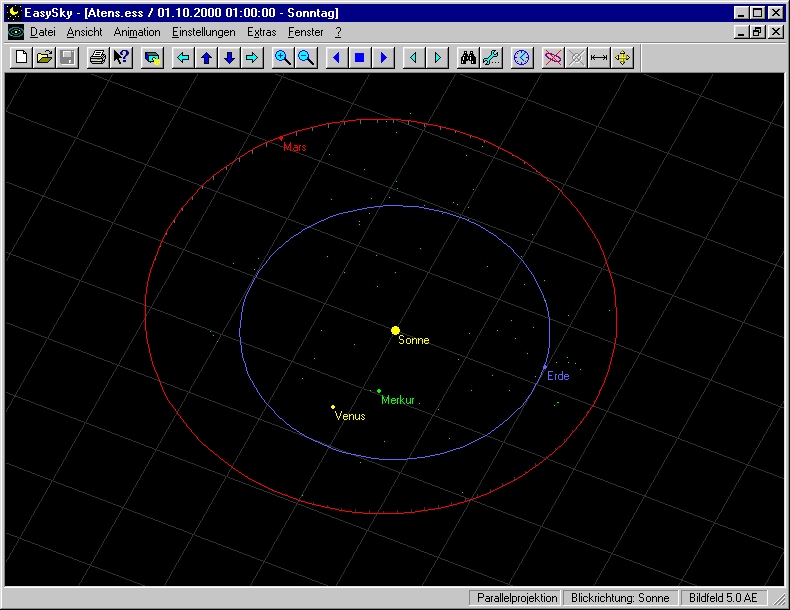This screenshot has width=790, height=610.
Task: Play the animation forward with the blue right triangle
Action: [x=383, y=58]
